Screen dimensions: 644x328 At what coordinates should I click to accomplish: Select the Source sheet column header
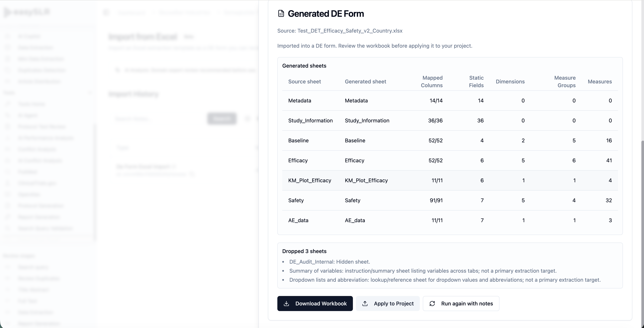coord(304,82)
